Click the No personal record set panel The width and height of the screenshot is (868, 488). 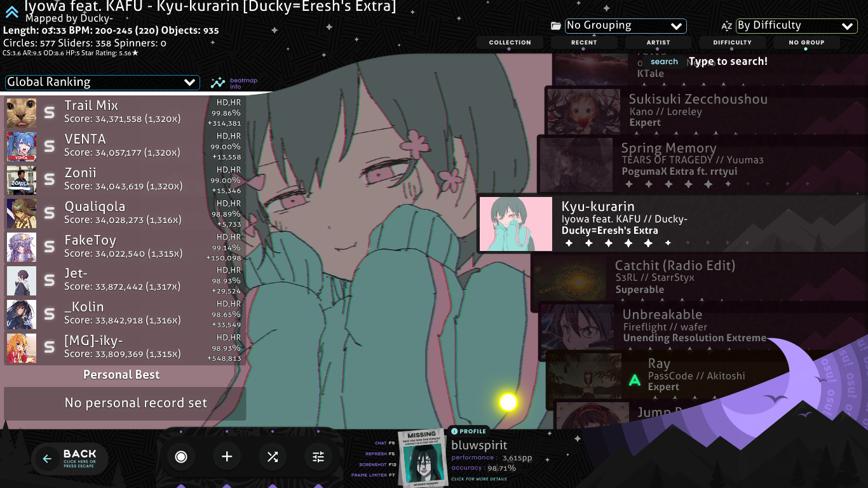(125, 403)
